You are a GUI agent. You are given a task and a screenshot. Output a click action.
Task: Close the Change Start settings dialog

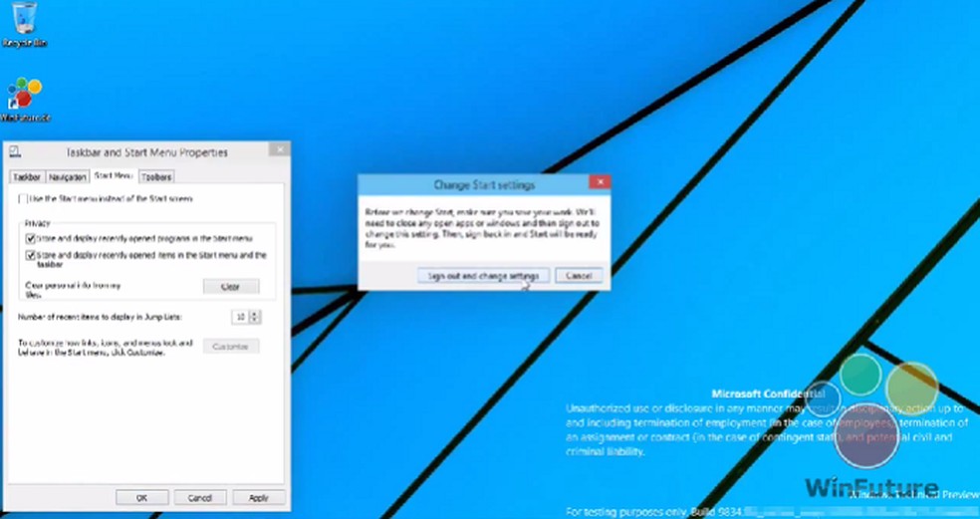(x=600, y=182)
